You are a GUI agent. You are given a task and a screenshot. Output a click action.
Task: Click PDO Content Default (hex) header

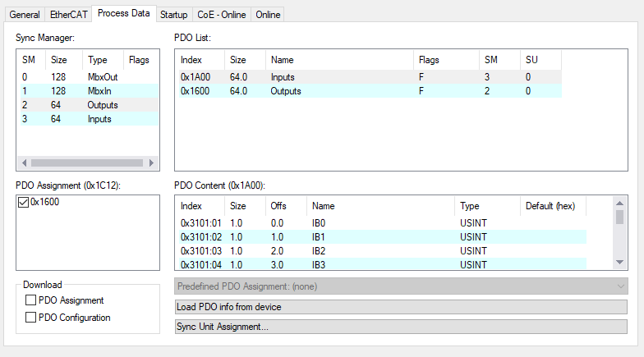[554, 206]
